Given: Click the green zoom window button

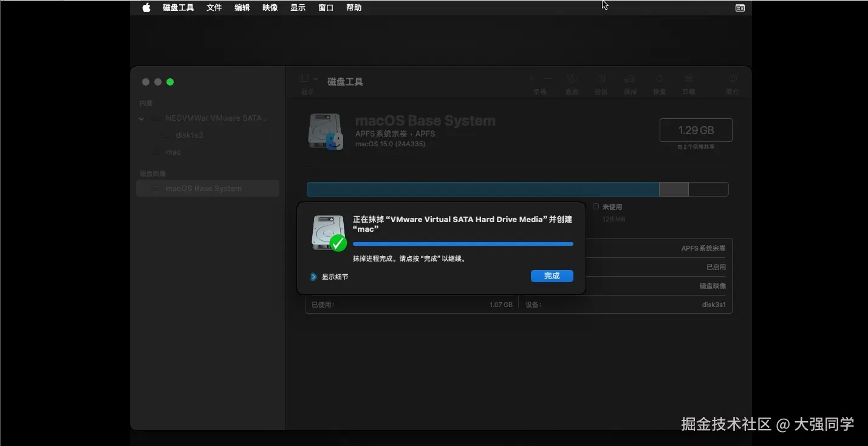Looking at the screenshot, I should coord(170,82).
